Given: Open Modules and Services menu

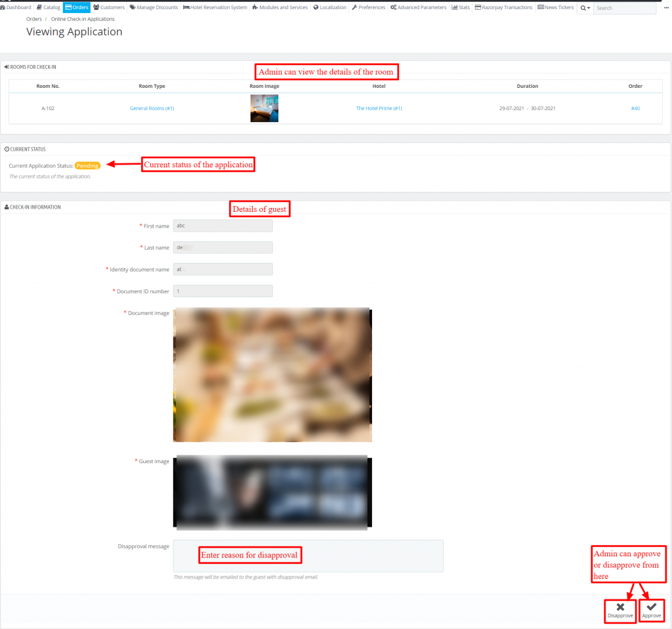Looking at the screenshot, I should (x=280, y=7).
